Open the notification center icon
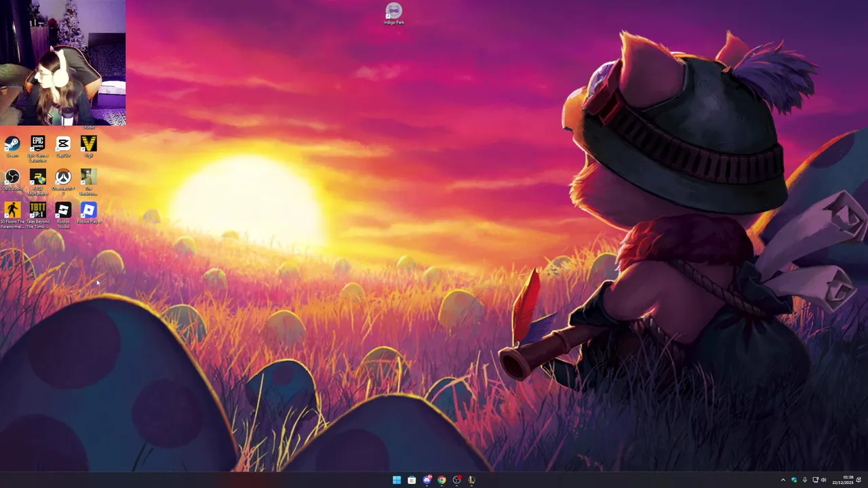 click(x=859, y=480)
